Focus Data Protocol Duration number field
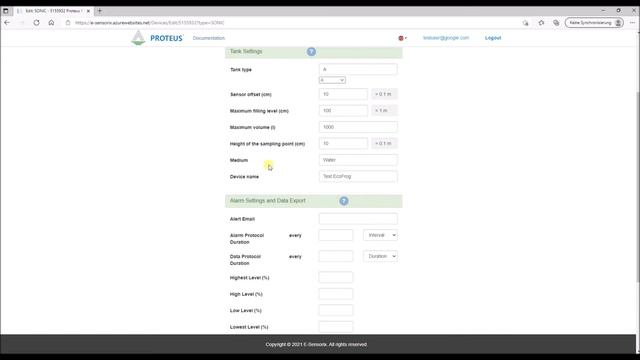 click(x=336, y=256)
